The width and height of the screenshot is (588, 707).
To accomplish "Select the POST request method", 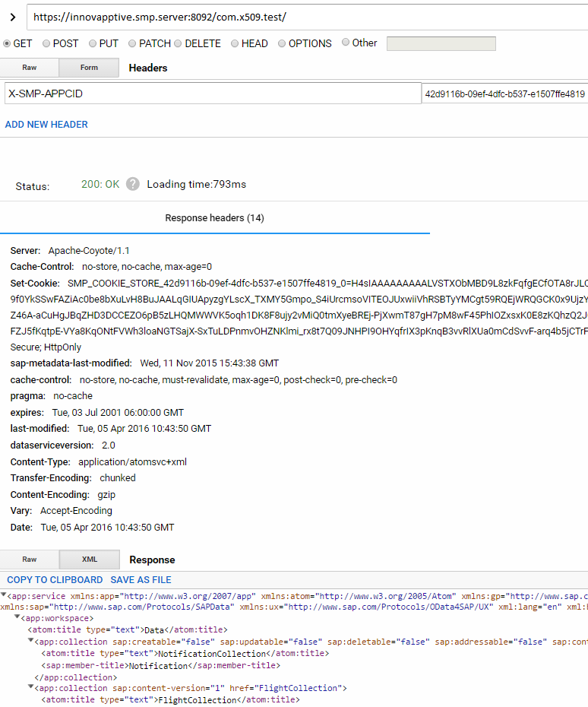I will pos(47,43).
